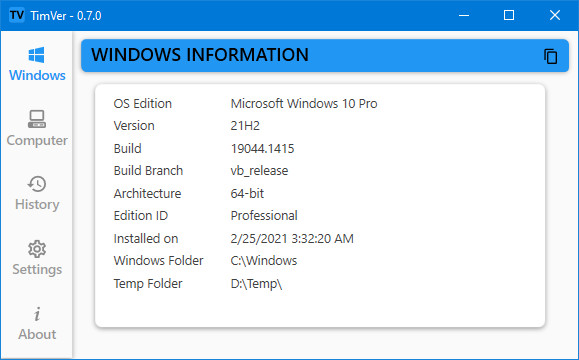Viewport: 579px width, 360px height.
Task: Maximize the TimVer window
Action: (509, 15)
